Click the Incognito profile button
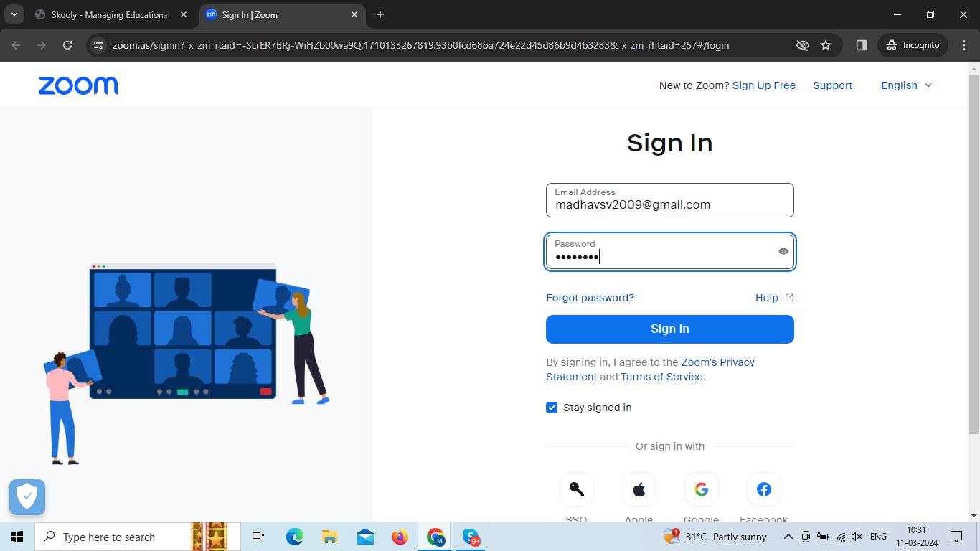The image size is (980, 551). pos(913,45)
